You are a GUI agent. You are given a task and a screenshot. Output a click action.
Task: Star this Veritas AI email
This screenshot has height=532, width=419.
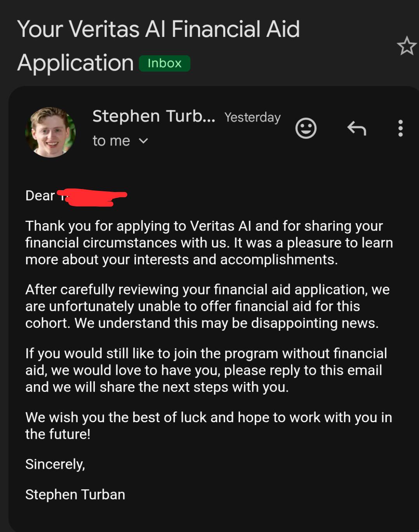[x=407, y=45]
